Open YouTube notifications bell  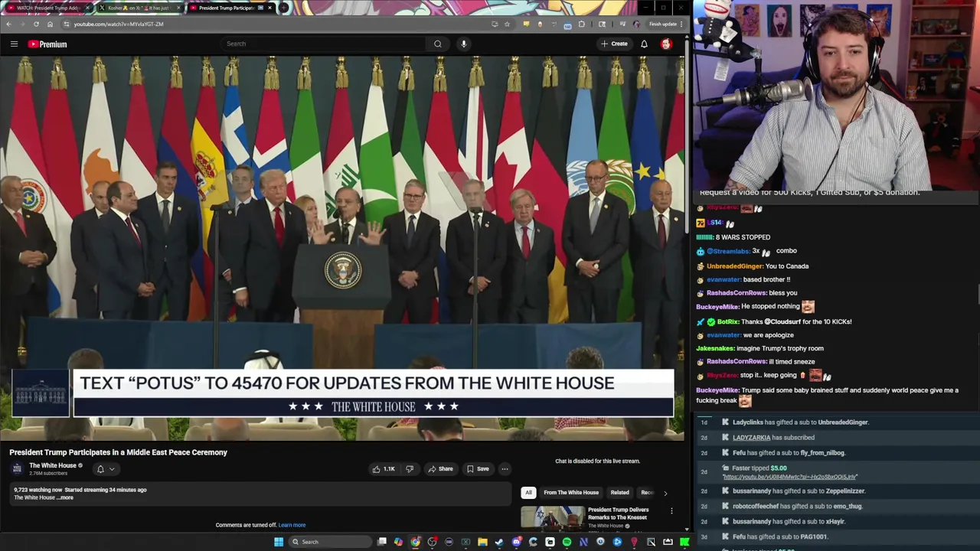coord(644,44)
